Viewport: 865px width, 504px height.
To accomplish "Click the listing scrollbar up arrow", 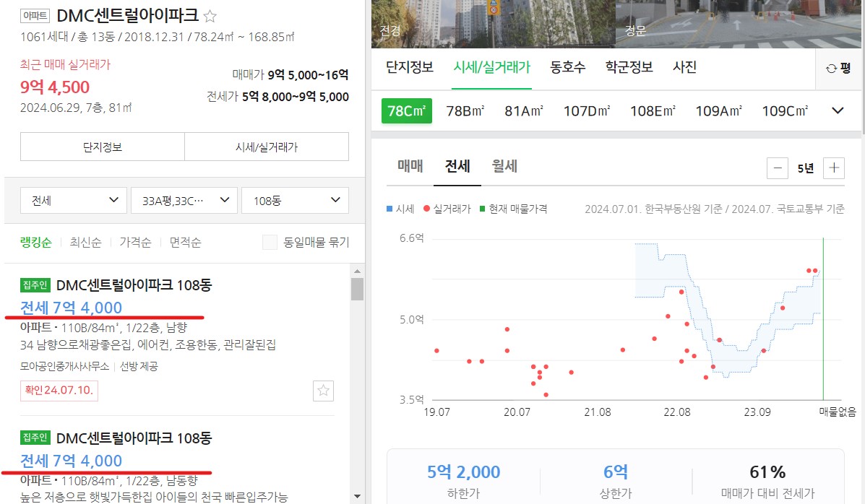I will pyautogui.click(x=357, y=271).
